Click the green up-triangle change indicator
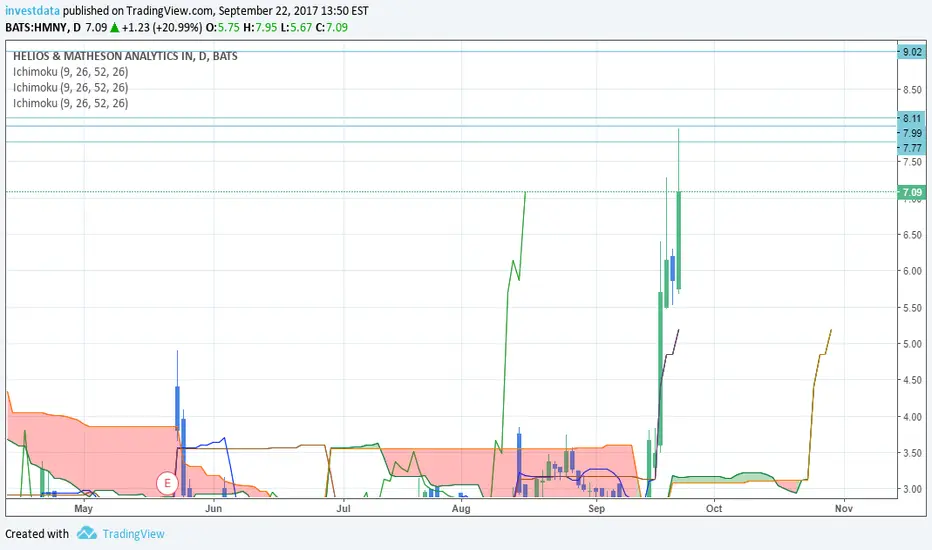The width and height of the screenshot is (932, 550). [115, 27]
